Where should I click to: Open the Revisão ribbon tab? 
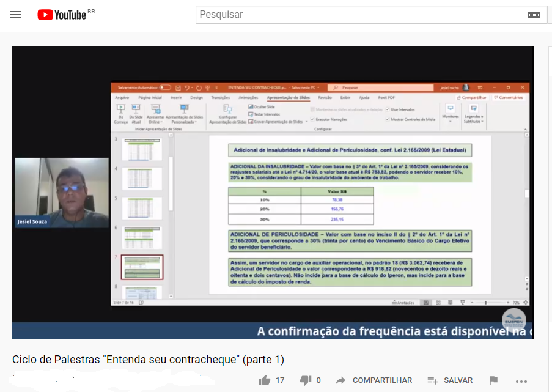pos(325,97)
